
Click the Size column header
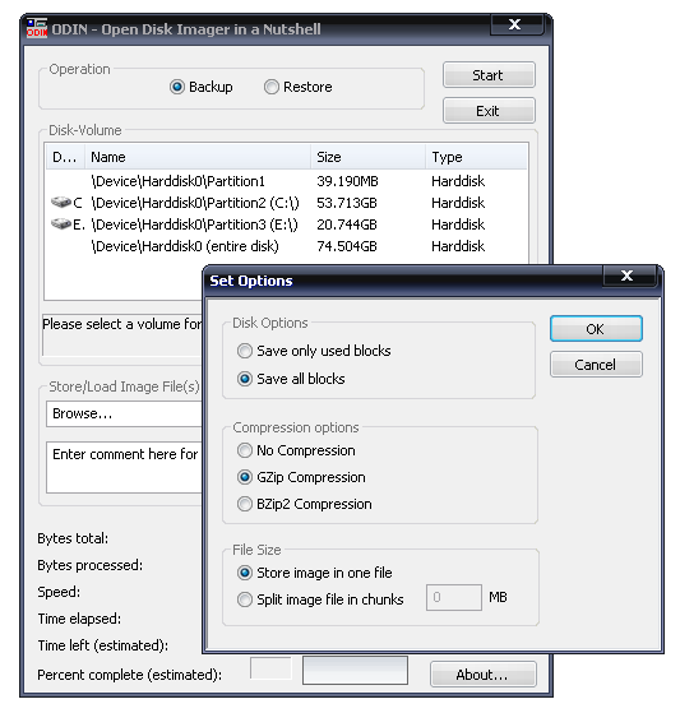368,157
